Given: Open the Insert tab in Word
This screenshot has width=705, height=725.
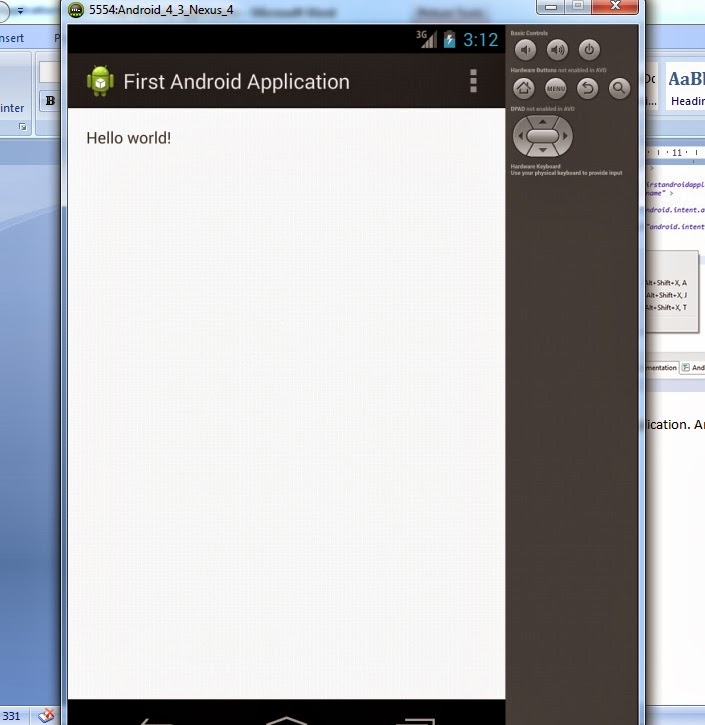Looking at the screenshot, I should pyautogui.click(x=12, y=38).
